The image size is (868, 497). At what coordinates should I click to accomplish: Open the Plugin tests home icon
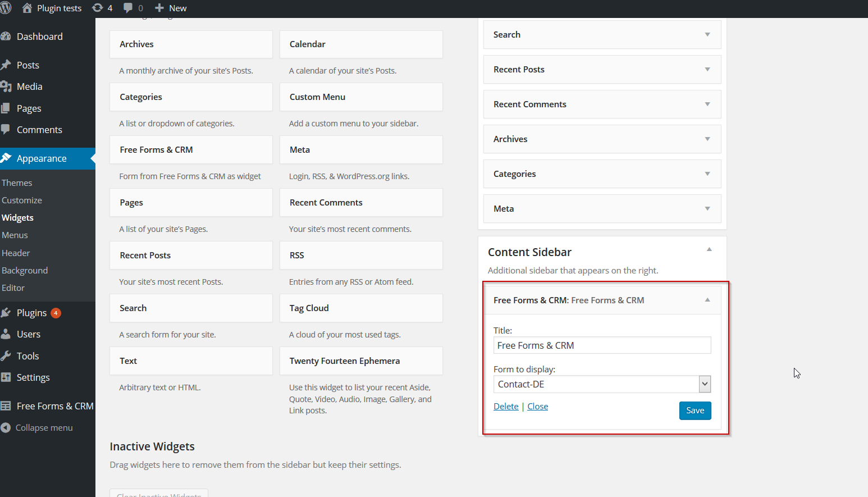point(27,8)
